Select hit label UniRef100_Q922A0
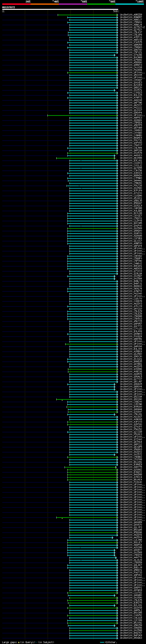Screen dimensions: 146x644 [x=131, y=399]
